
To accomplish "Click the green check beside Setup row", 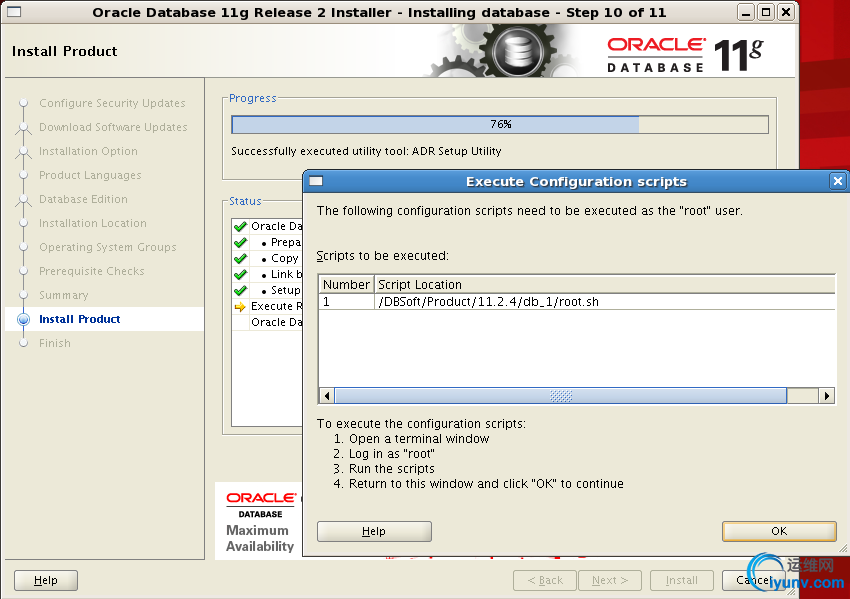I will tap(240, 290).
